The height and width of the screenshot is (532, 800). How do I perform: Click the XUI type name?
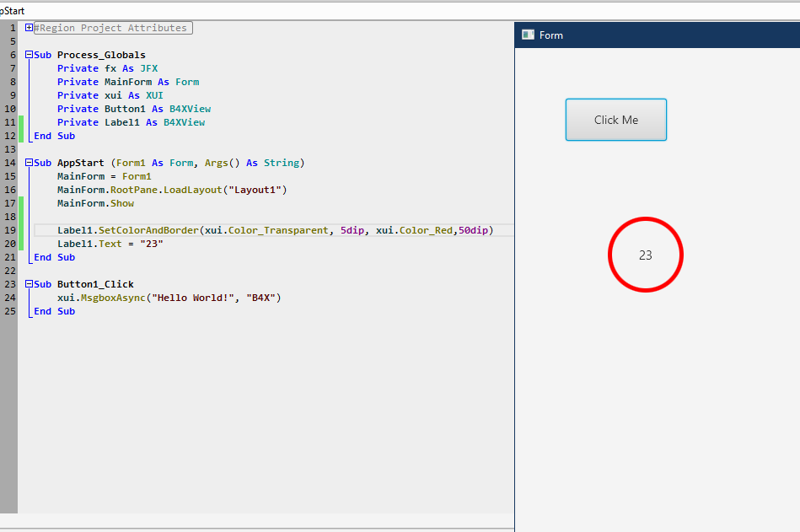point(154,95)
